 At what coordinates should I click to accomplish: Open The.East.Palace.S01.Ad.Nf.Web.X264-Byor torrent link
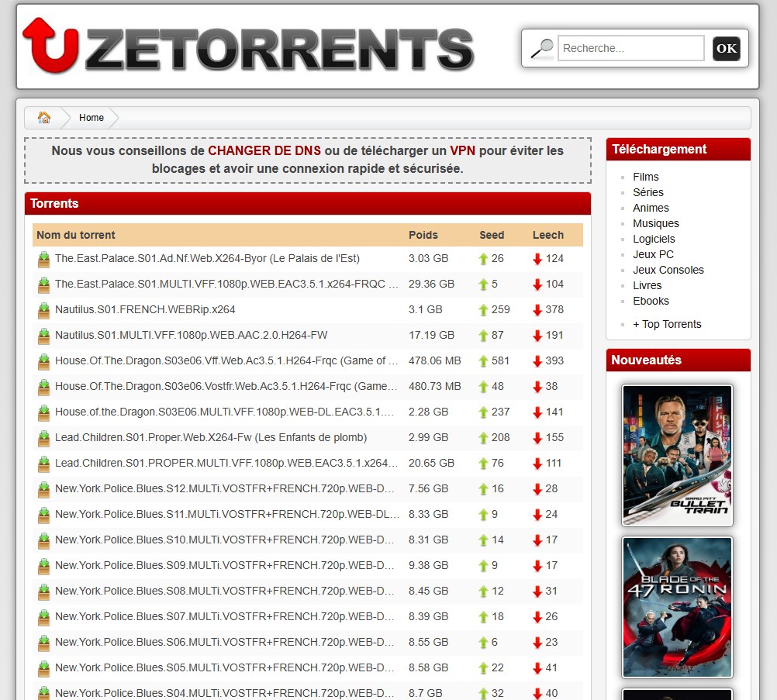pyautogui.click(x=207, y=258)
